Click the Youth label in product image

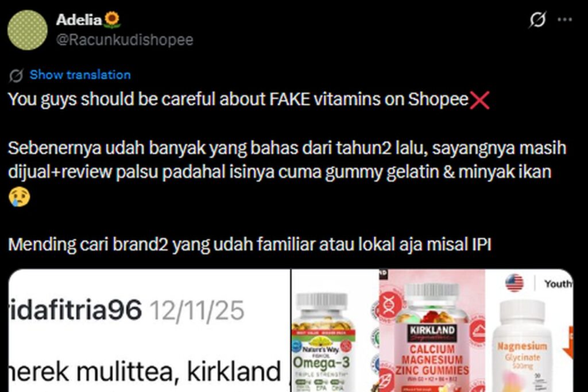coord(558,284)
